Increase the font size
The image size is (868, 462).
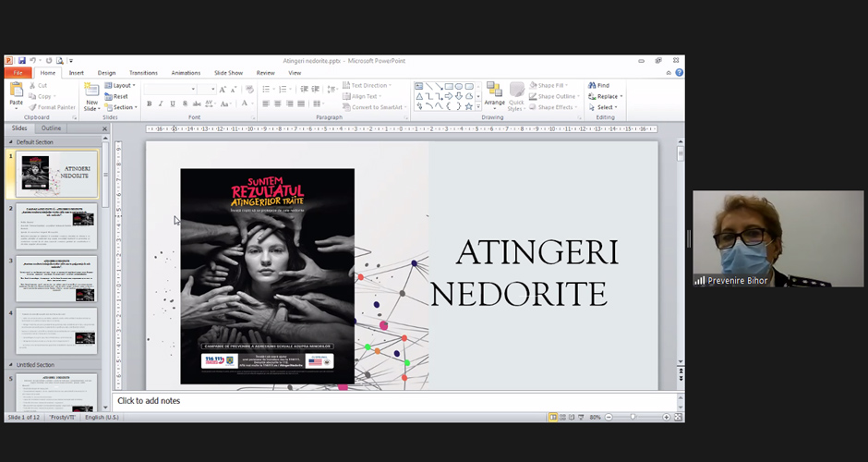223,90
